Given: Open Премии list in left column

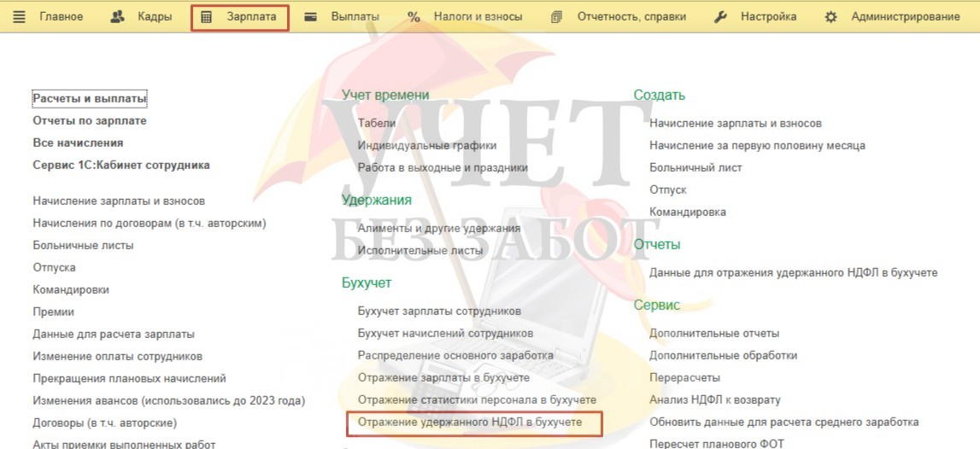Looking at the screenshot, I should [53, 312].
